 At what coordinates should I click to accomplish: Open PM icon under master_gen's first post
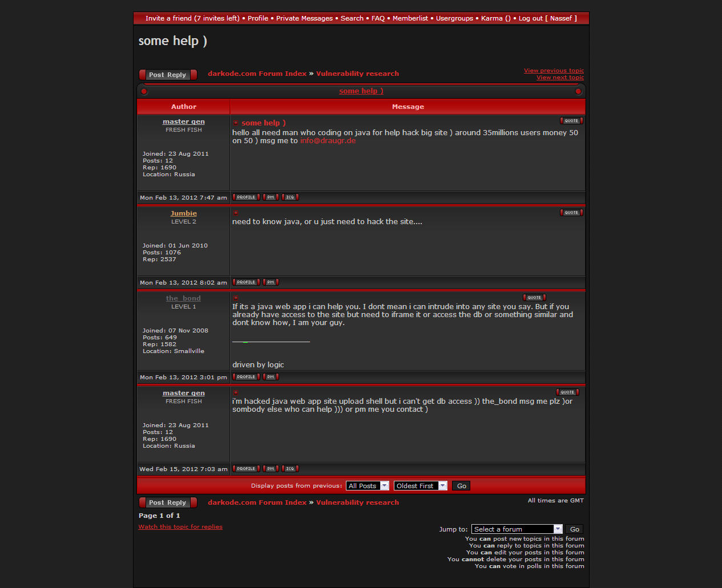(271, 197)
